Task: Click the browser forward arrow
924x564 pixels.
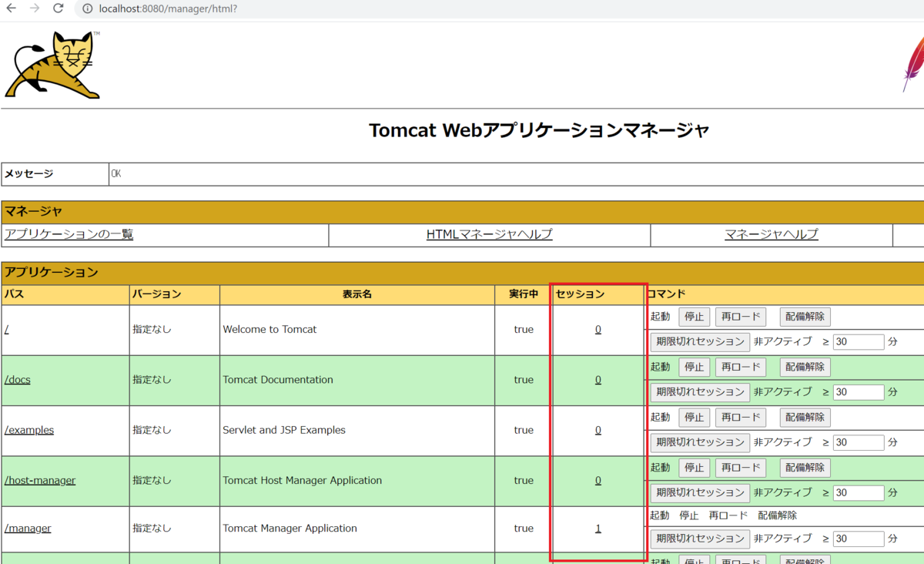Action: (x=34, y=9)
